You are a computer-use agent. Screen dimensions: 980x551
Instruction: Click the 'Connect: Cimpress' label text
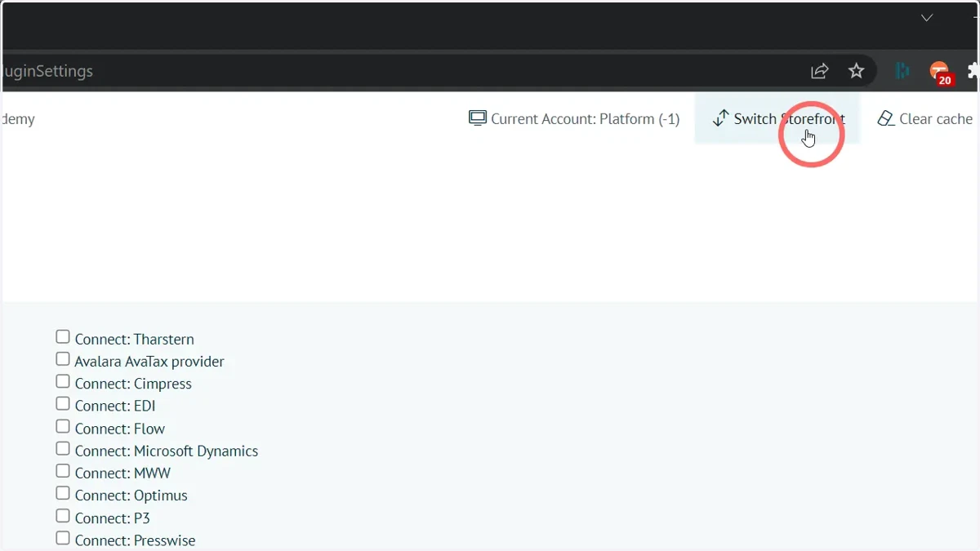point(133,384)
